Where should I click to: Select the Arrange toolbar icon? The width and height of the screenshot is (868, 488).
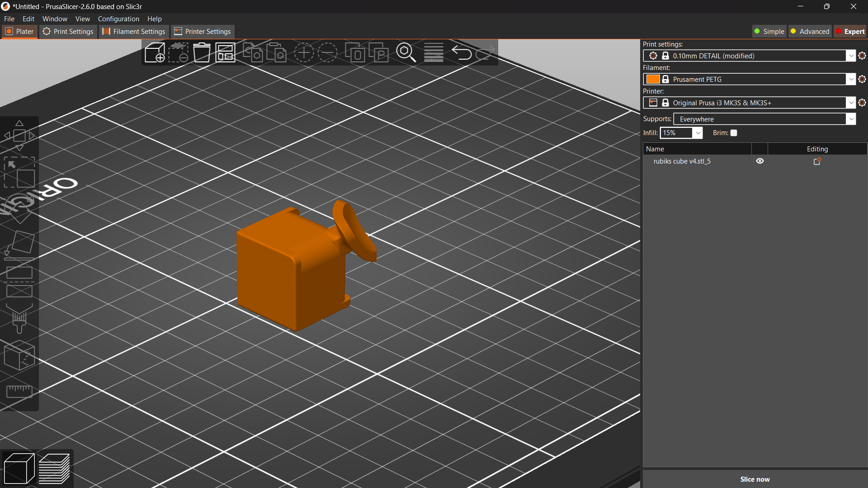(225, 52)
